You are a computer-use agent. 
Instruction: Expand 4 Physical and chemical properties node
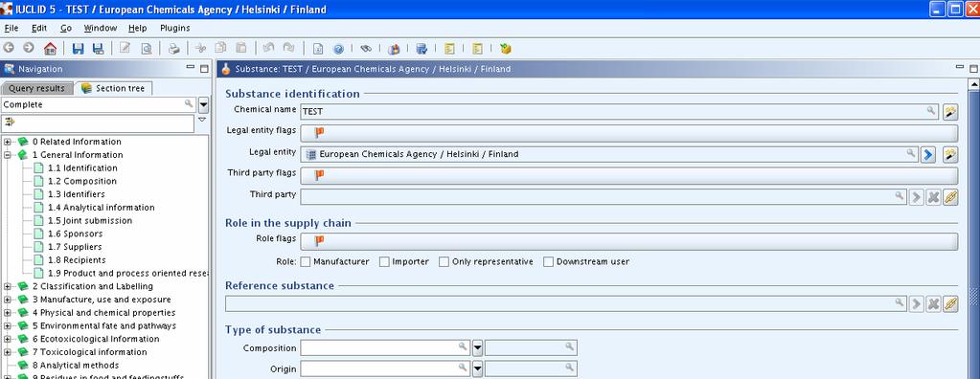(8, 313)
